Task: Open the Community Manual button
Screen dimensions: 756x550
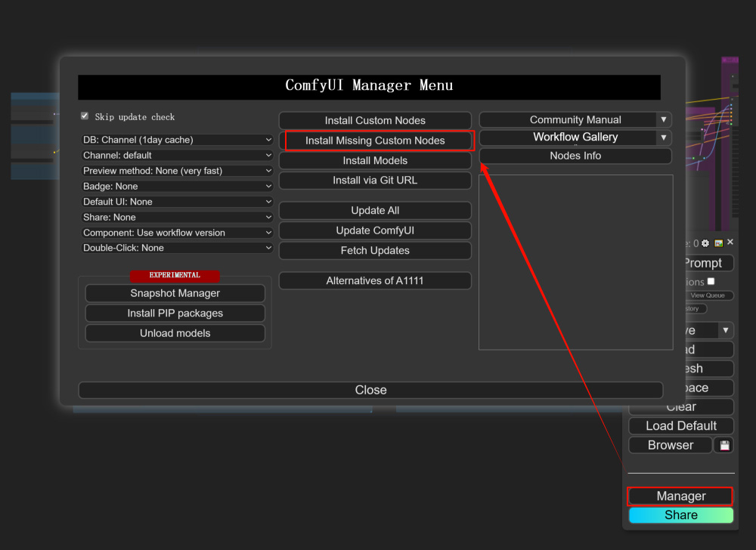Action: 568,119
